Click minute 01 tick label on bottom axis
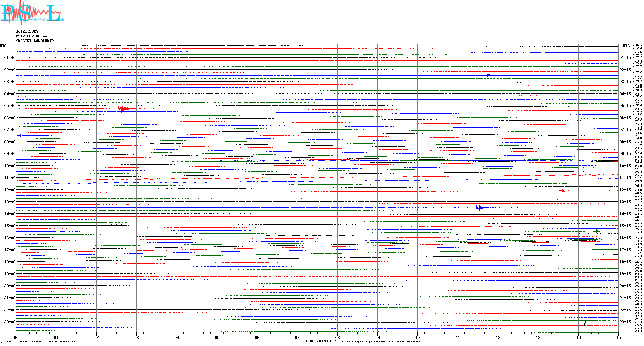 coord(56,337)
